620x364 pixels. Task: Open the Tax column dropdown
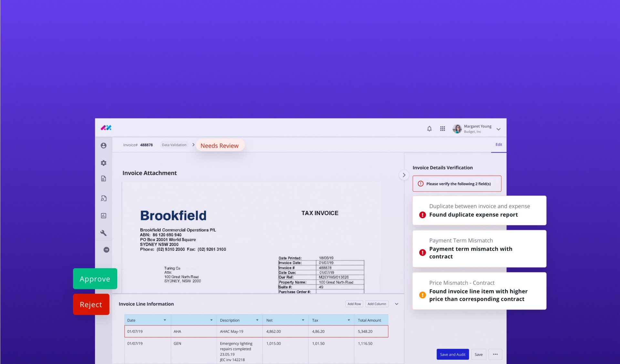click(349, 320)
